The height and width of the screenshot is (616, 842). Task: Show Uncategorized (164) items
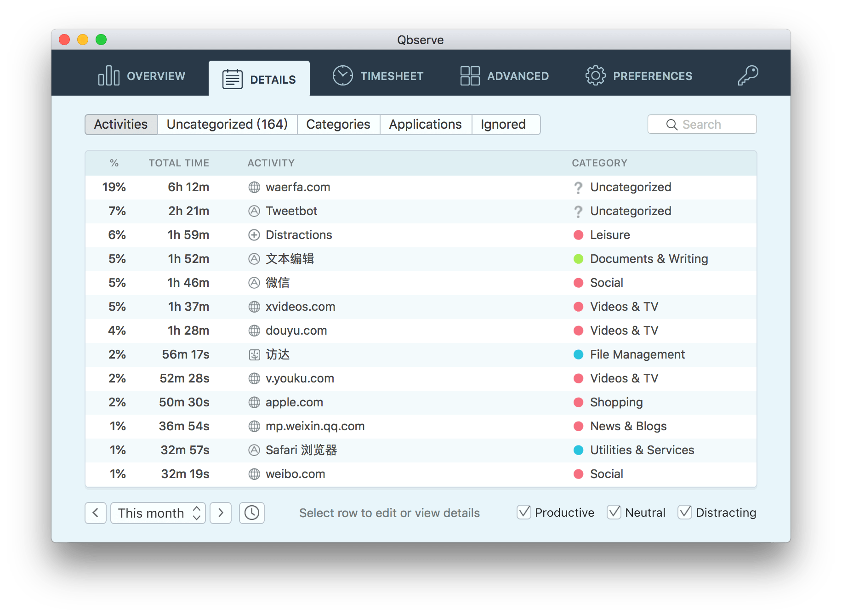click(x=227, y=125)
